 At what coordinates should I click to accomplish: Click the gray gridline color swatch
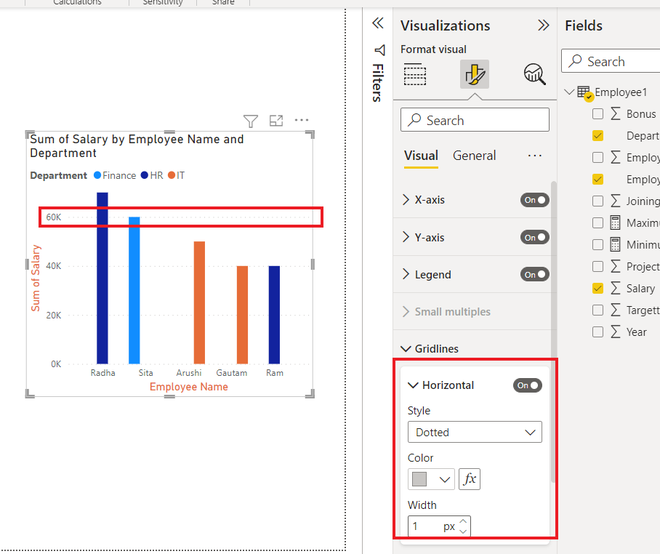tap(419, 479)
